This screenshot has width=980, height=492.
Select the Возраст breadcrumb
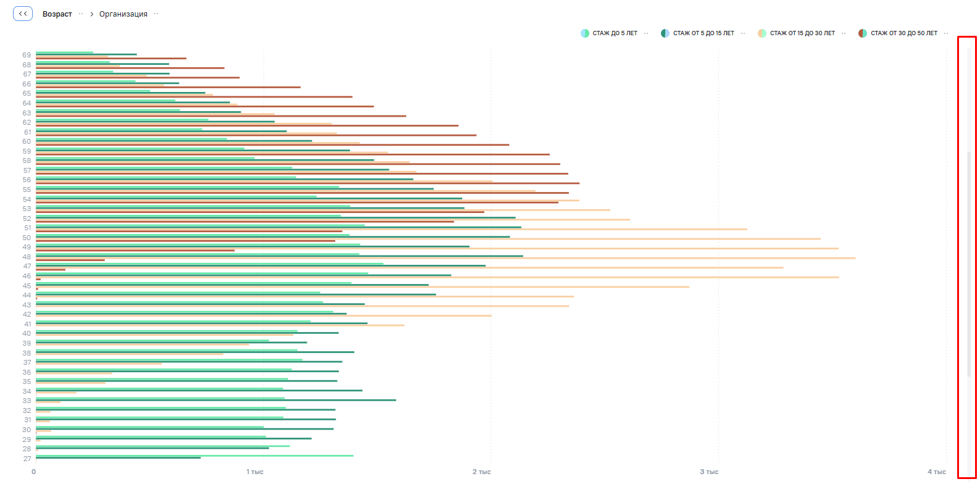click(x=57, y=14)
